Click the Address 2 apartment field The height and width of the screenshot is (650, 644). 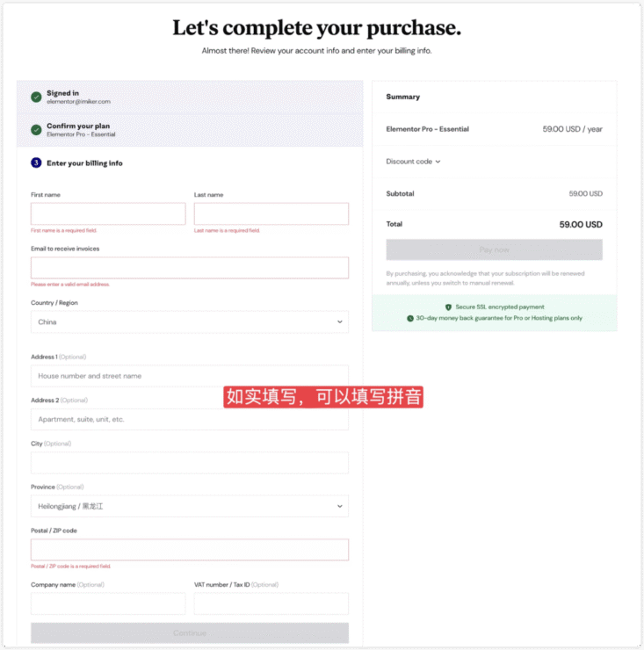[190, 420]
